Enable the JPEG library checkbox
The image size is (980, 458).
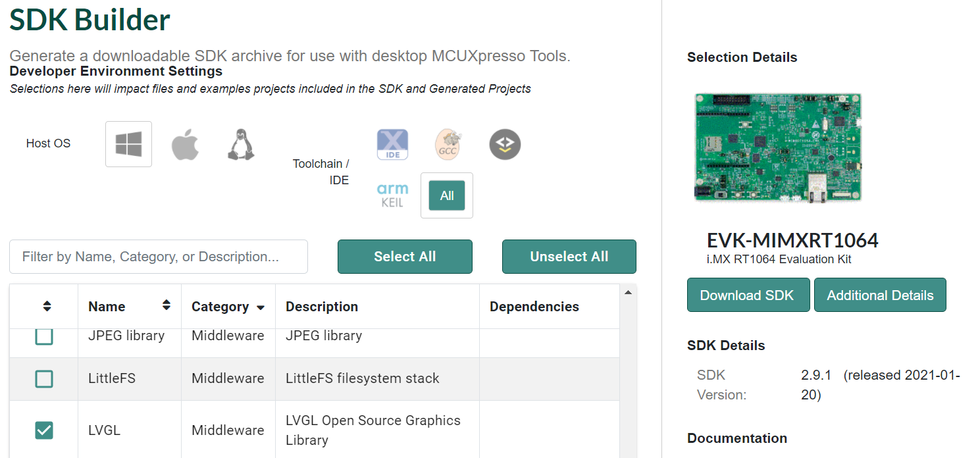pyautogui.click(x=43, y=337)
